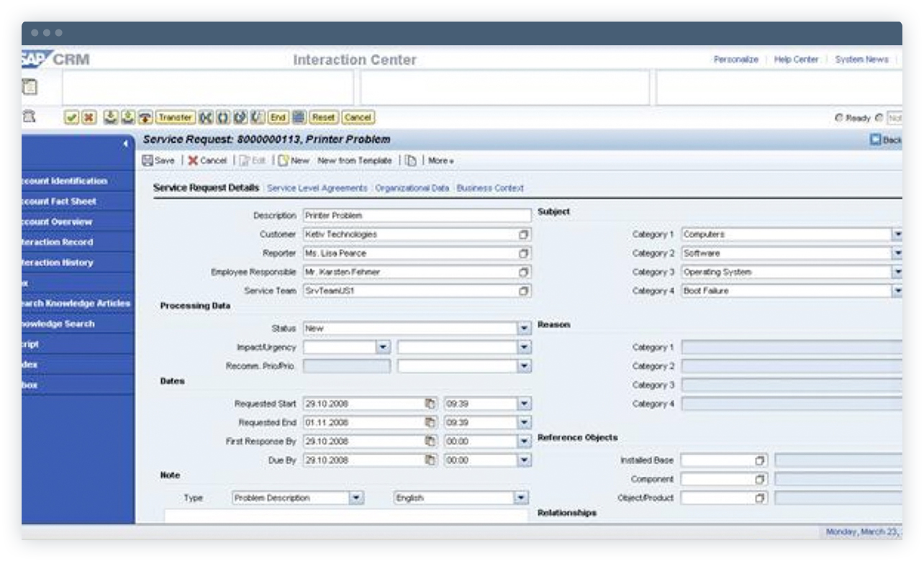Click inside the Description field
924x561 pixels.
point(417,215)
